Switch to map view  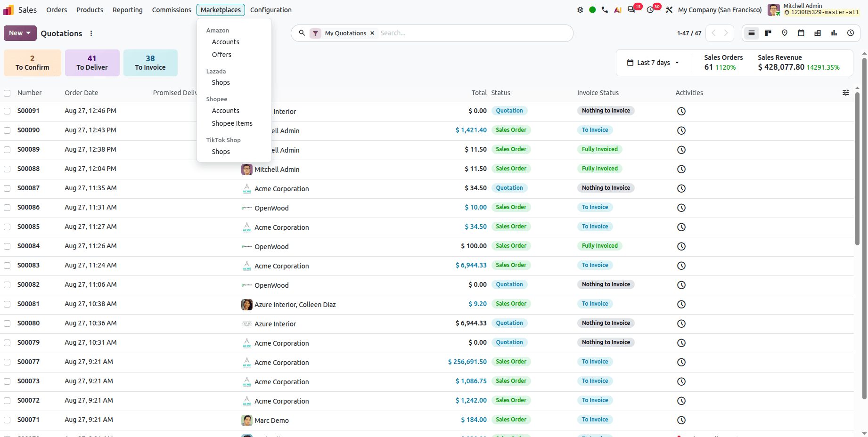click(x=785, y=33)
